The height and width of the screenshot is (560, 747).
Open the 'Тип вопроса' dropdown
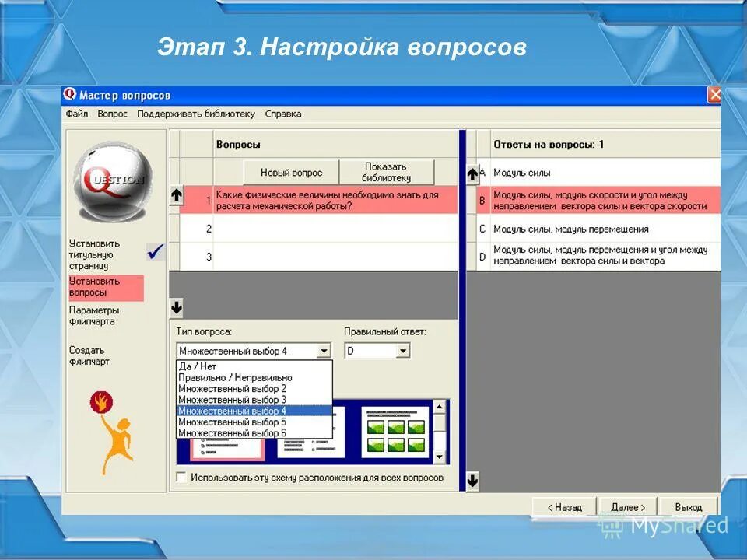click(323, 349)
